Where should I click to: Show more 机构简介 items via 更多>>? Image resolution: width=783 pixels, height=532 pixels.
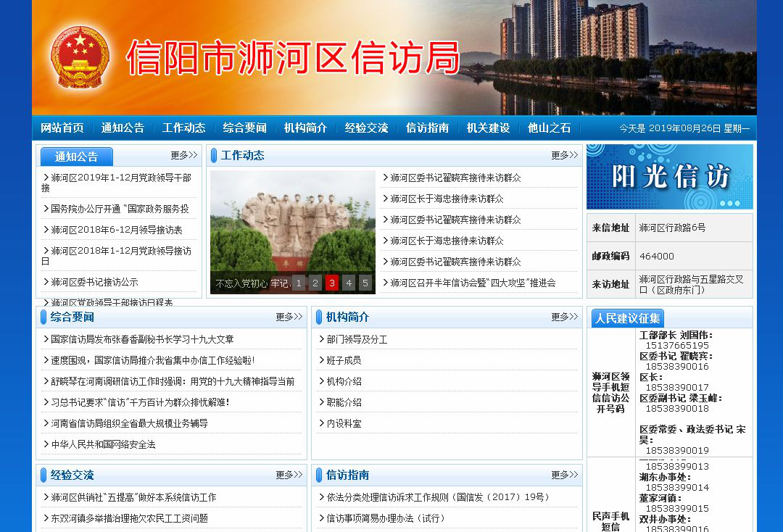pyautogui.click(x=564, y=317)
